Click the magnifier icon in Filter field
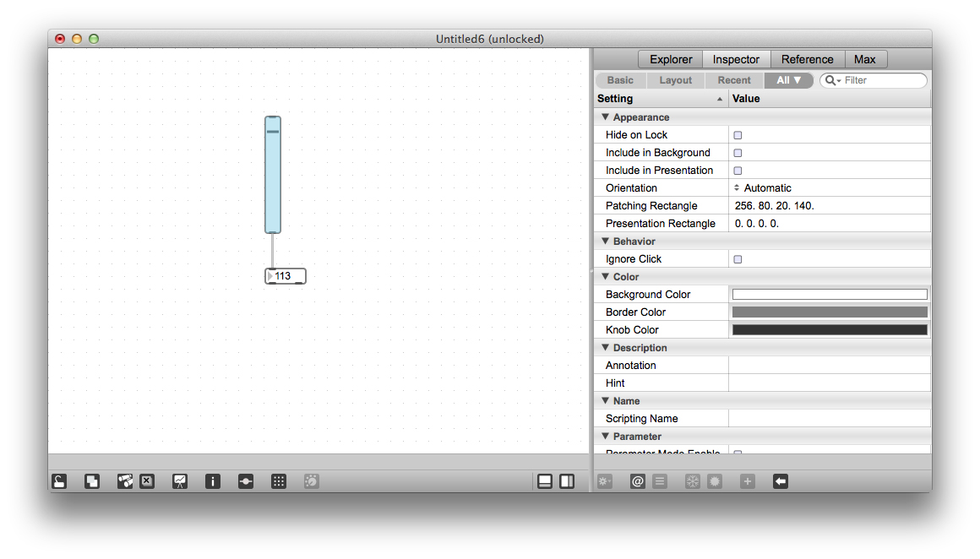This screenshot has width=980, height=559. 832,80
